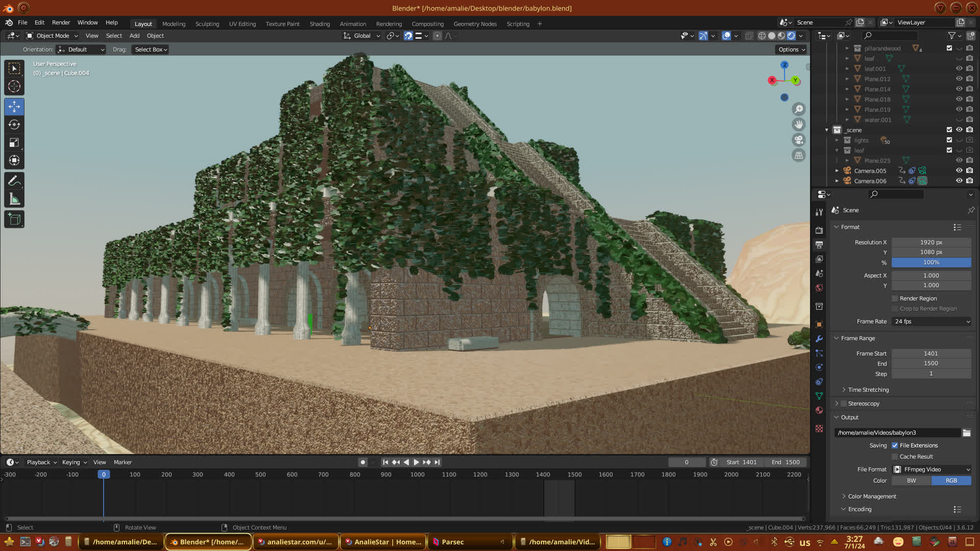Hide Camera.005 using its eye icon
The height and width of the screenshot is (551, 980).
tap(959, 171)
